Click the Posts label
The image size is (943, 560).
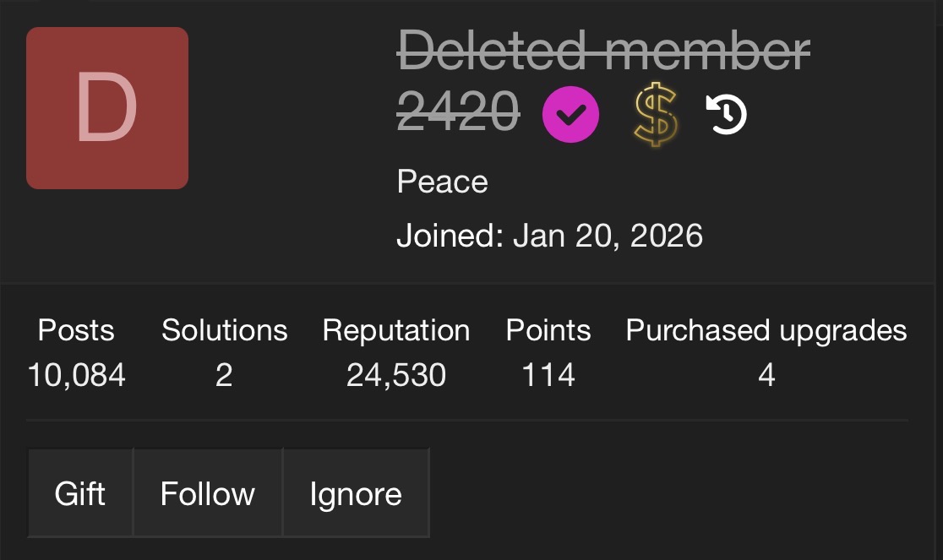pyautogui.click(x=76, y=330)
